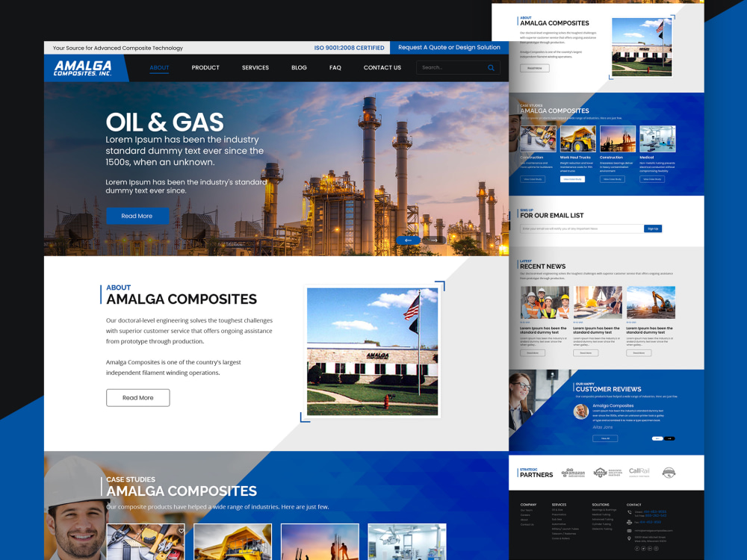Screen dimensions: 747x560
Task: Click Read More under excavator news card
Action: coord(639,353)
